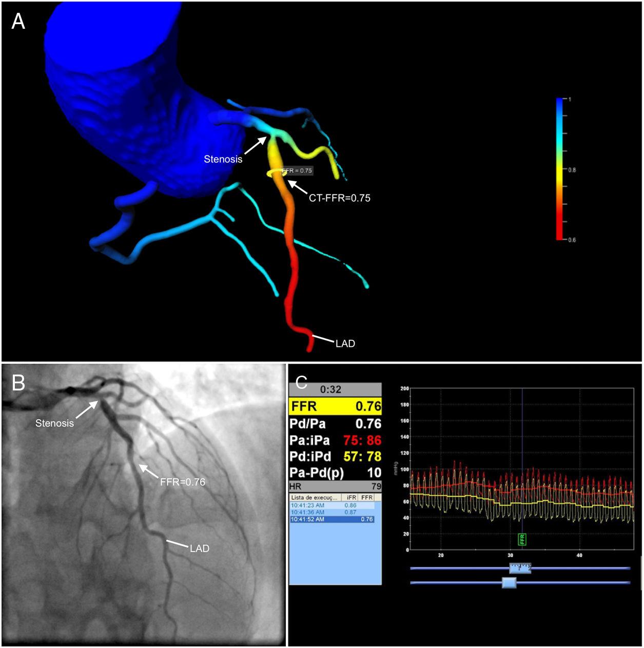The height and width of the screenshot is (648, 644).
Task: Expand the Lista de execuç column header
Action: pyautogui.click(x=314, y=497)
